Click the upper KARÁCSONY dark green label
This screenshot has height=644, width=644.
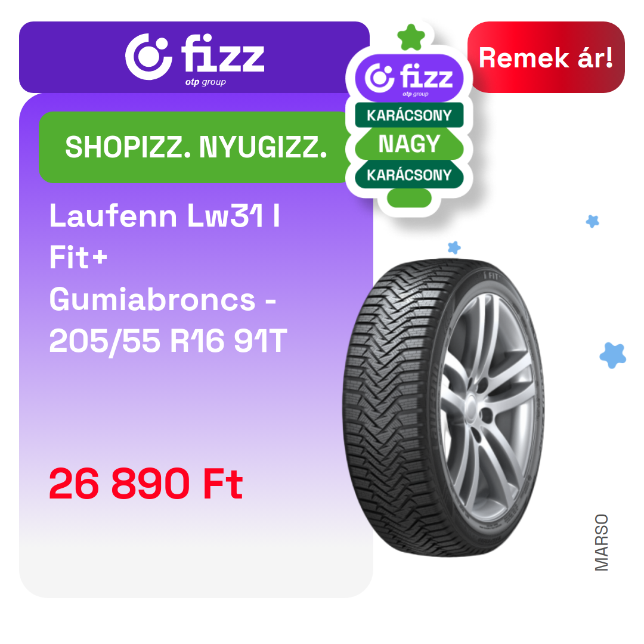(x=409, y=116)
